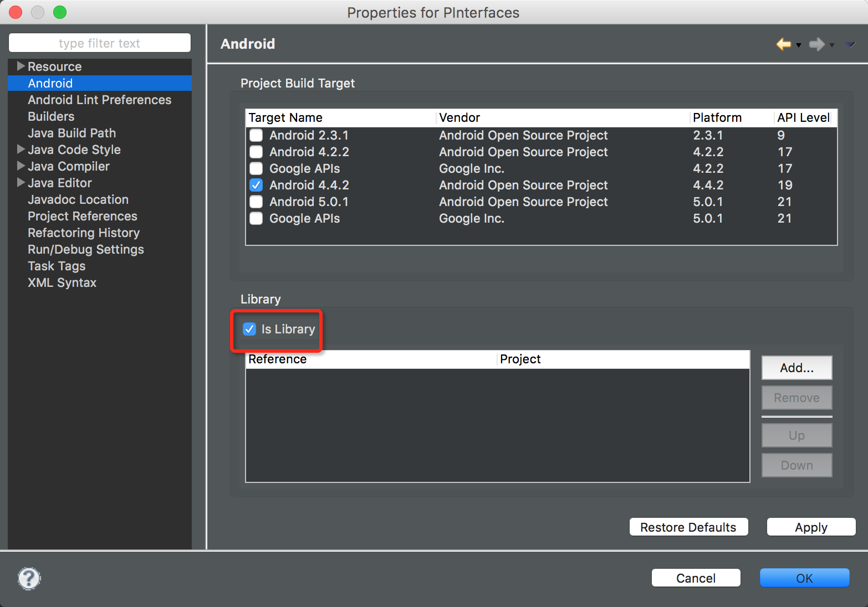
Task: Open forward history dropdown arrow
Action: [832, 45]
